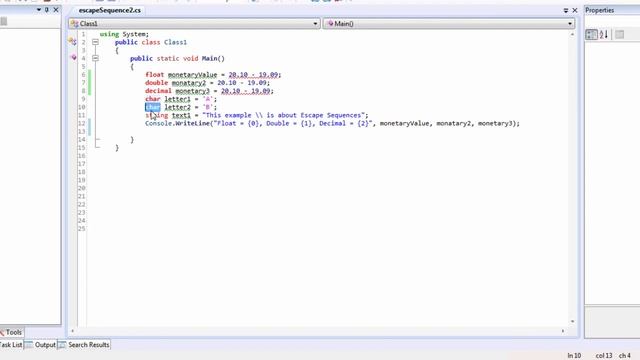Click the Alphabetical sort icon in Properties
This screenshot has height=360, width=640.
604,35
